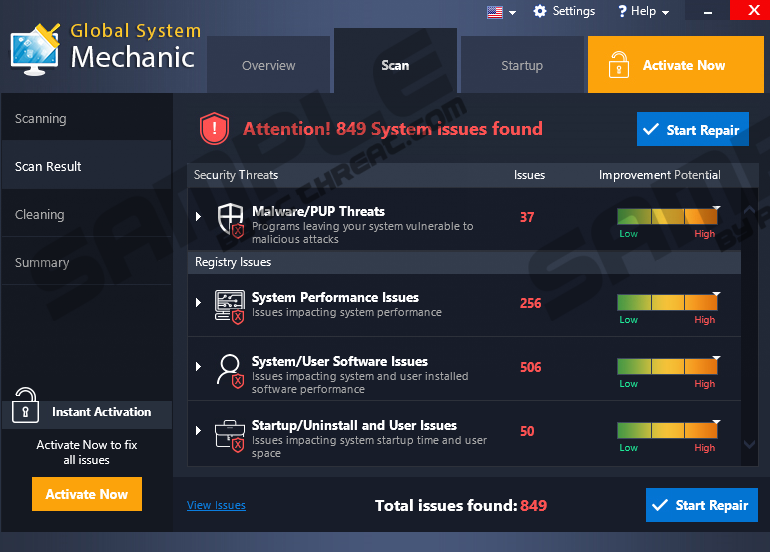The image size is (770, 552).
Task: Click the Instant Activation padlock icon
Action: click(26, 405)
